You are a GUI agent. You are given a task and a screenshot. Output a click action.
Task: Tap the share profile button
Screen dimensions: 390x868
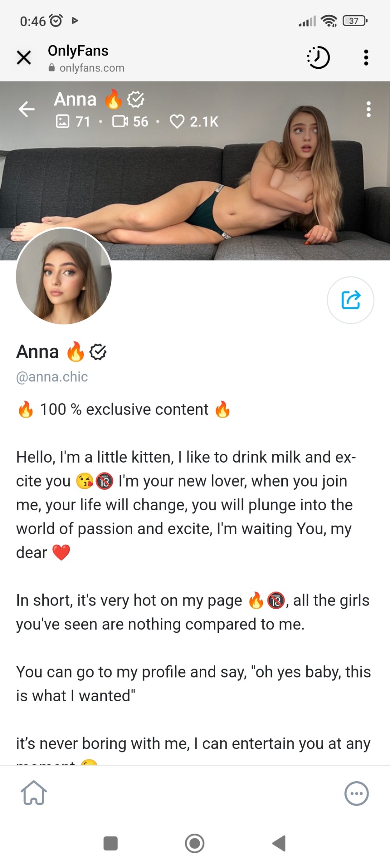pyautogui.click(x=350, y=300)
